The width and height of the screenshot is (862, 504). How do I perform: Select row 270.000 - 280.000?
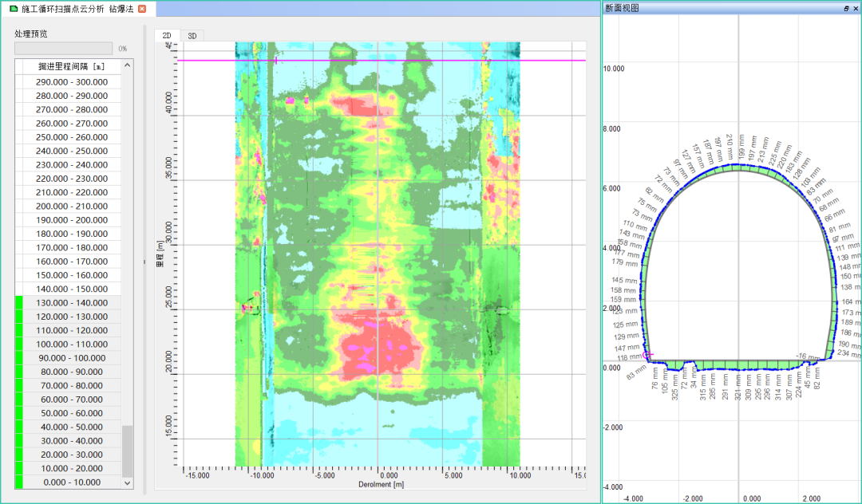point(72,109)
